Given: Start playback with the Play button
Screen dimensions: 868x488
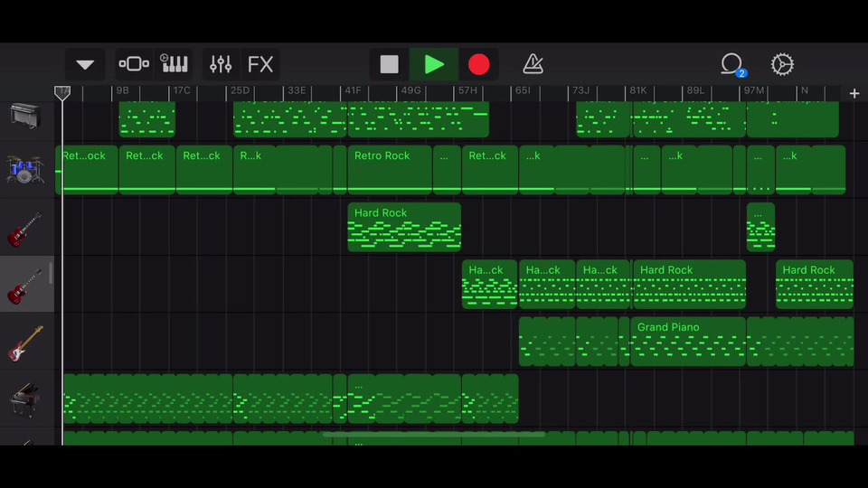Looking at the screenshot, I should [434, 64].
